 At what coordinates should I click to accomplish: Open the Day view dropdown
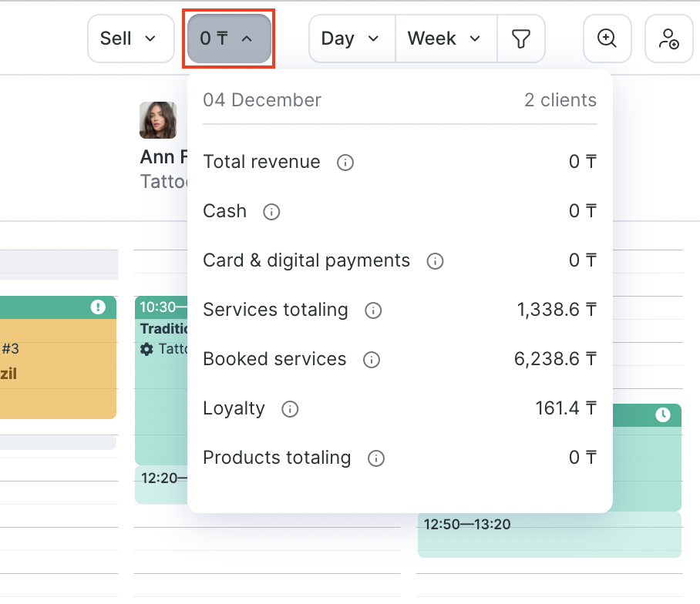pos(352,39)
